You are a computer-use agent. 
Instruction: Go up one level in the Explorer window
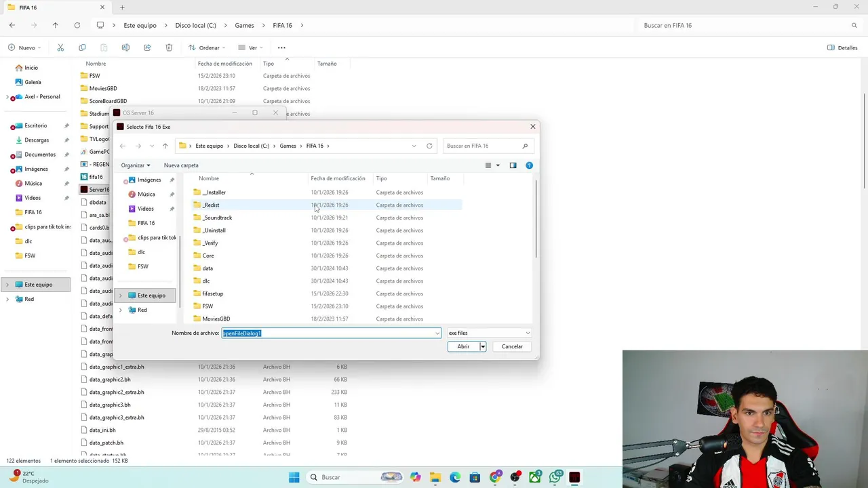pyautogui.click(x=56, y=25)
